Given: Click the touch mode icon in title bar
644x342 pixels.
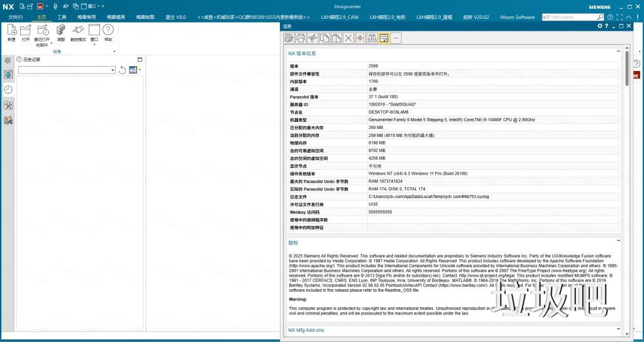Looking at the screenshot, I should pyautogui.click(x=65, y=6).
